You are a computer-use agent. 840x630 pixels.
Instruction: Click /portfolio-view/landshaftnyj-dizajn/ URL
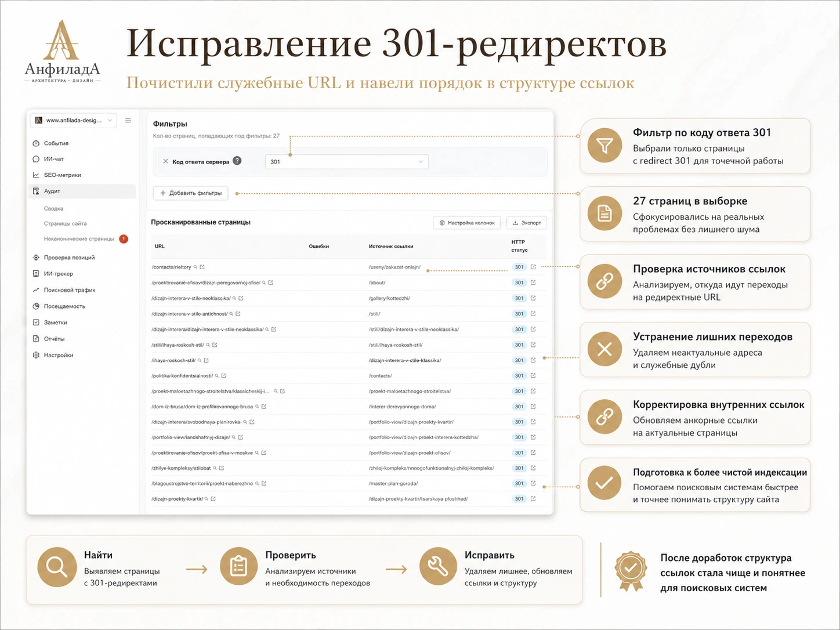[x=191, y=437]
